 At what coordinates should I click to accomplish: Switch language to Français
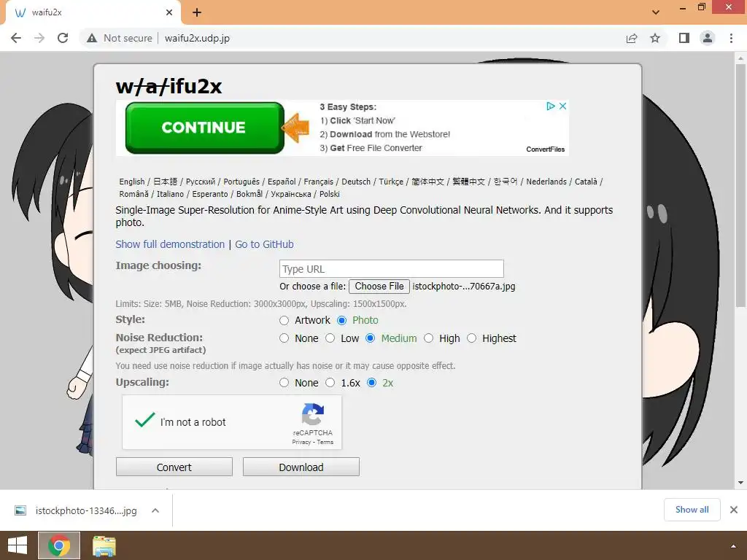[319, 182]
